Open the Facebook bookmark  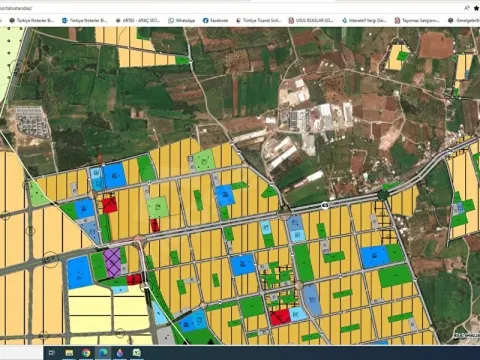point(215,20)
